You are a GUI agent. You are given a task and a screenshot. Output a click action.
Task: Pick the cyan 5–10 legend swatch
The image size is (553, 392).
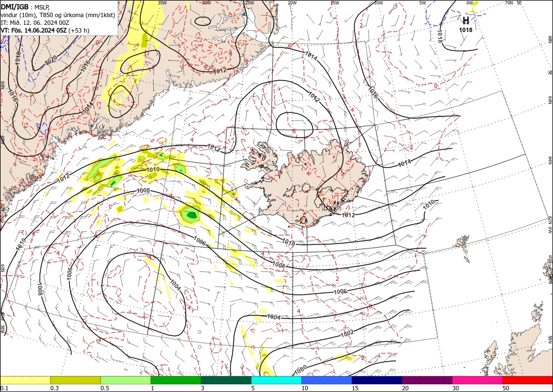tap(276, 380)
